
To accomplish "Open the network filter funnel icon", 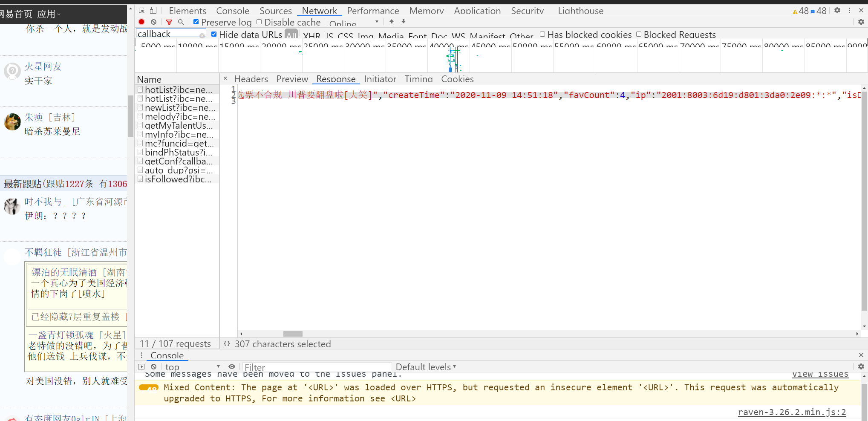I will [169, 22].
